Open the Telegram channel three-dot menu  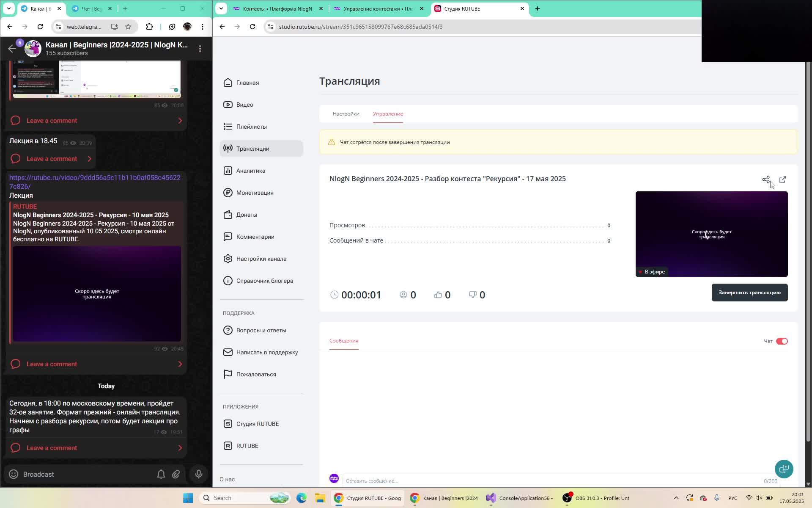point(200,49)
